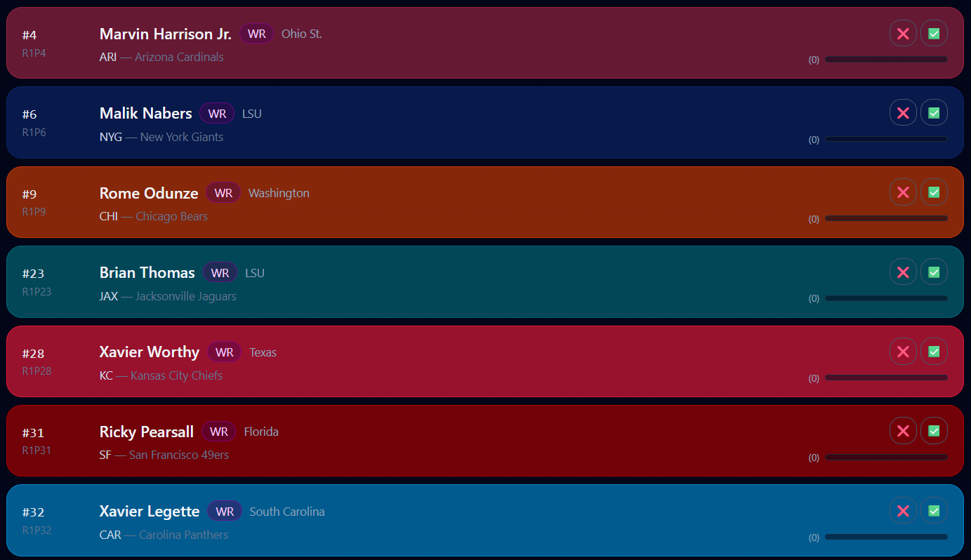
Task: Click the #9 pick number
Action: 29,194
